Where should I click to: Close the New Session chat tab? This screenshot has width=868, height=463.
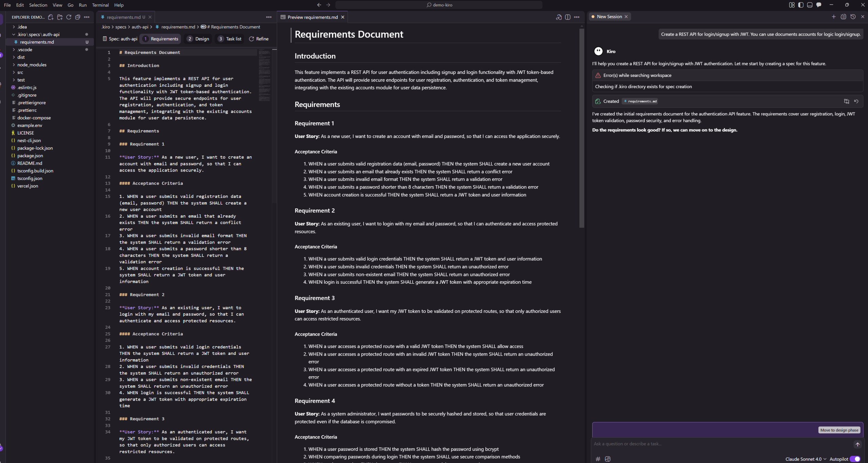tap(626, 17)
